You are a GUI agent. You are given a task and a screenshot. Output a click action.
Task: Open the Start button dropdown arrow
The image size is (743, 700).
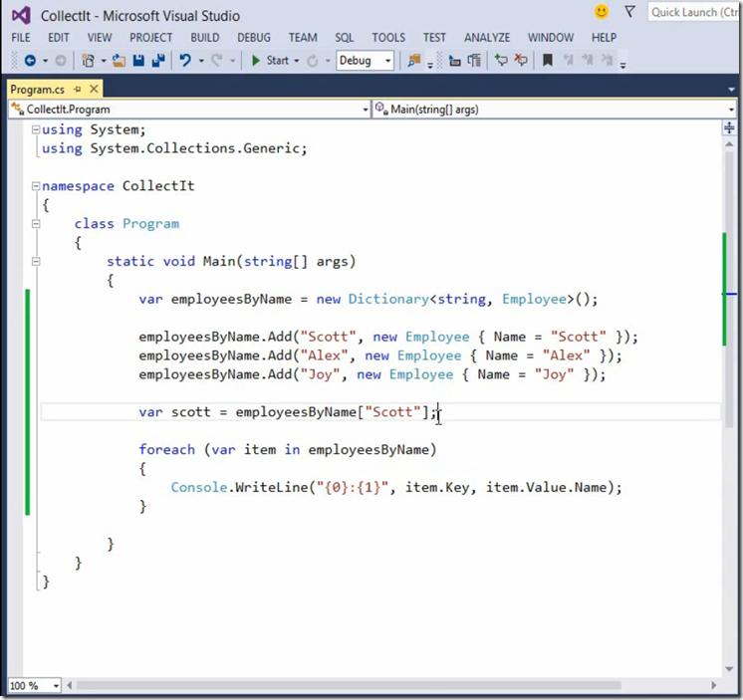coord(297,61)
